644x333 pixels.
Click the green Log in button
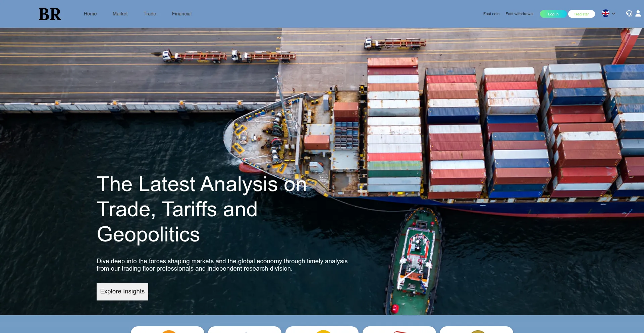coord(553,14)
